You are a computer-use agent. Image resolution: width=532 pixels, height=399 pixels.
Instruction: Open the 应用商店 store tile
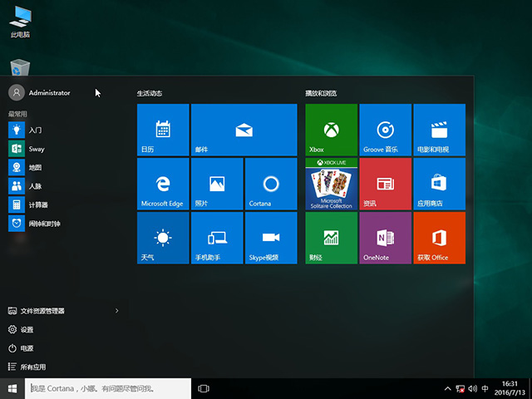(439, 184)
